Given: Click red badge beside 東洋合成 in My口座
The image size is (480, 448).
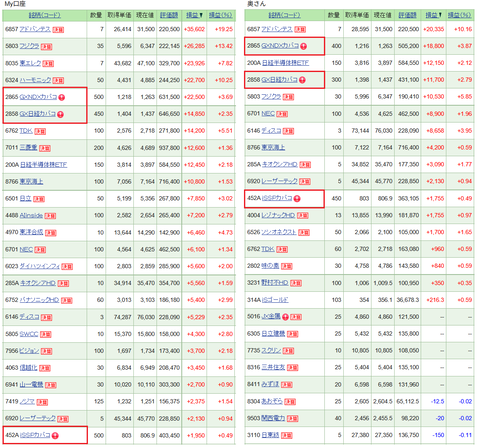Looking at the screenshot, I should coord(50,233).
